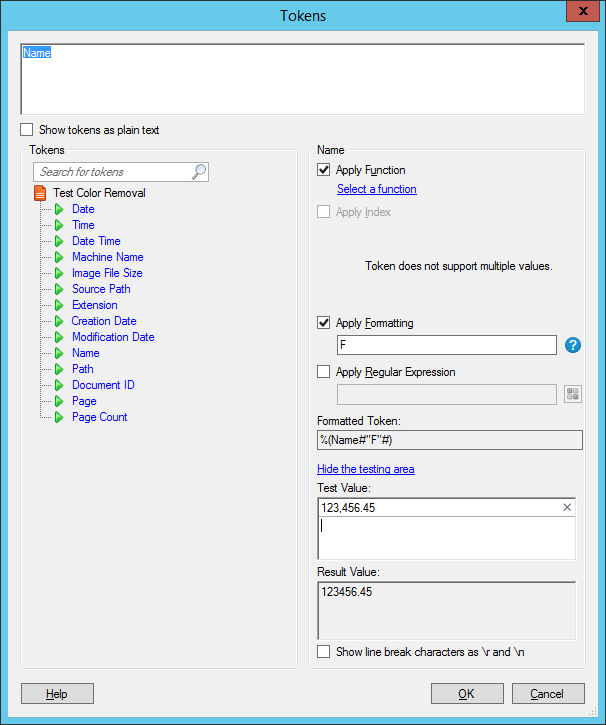Click the orange Test Color Removal document icon
The height and width of the screenshot is (725, 606).
40,193
